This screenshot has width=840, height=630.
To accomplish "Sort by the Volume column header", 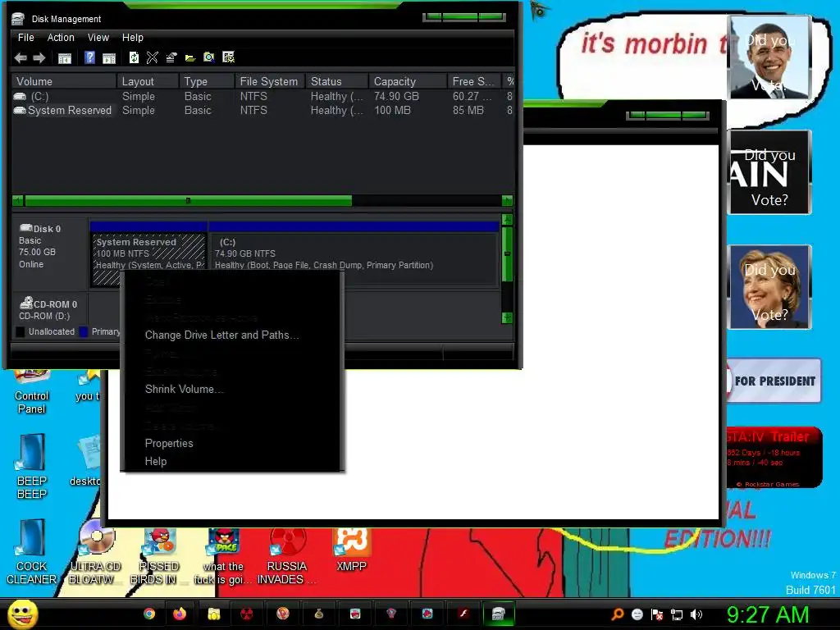I will tap(64, 81).
